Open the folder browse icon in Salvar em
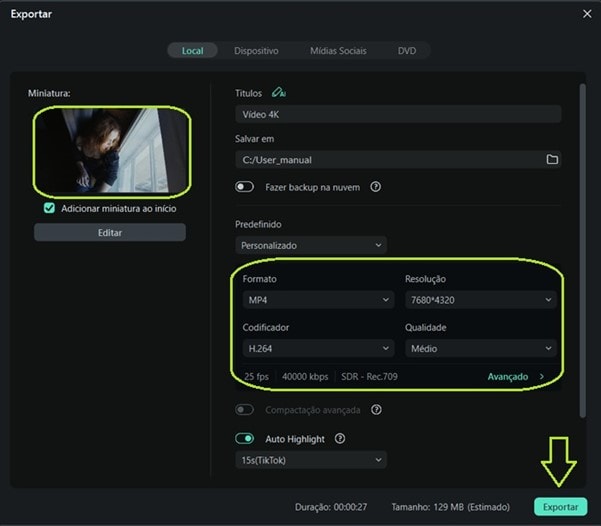Image resolution: width=601 pixels, height=526 pixels. (x=552, y=159)
